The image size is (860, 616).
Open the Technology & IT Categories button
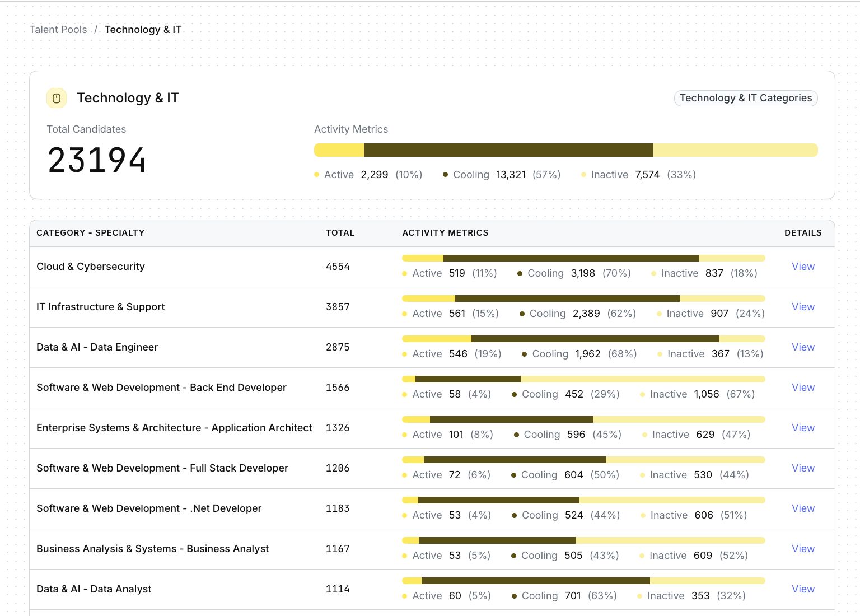745,98
